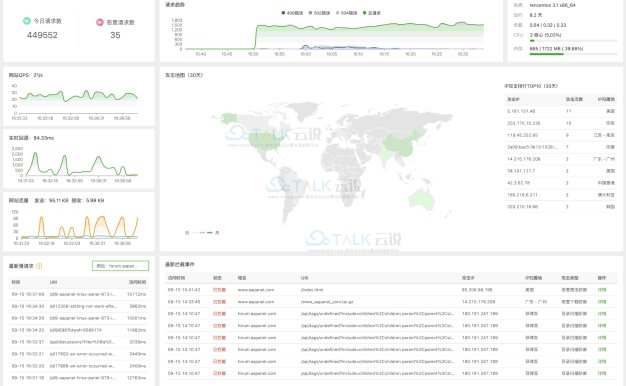Screen dimensions: 626x386
Task: Open the website selector dropdown for forum.aapanel
Action: [x=121, y=266]
